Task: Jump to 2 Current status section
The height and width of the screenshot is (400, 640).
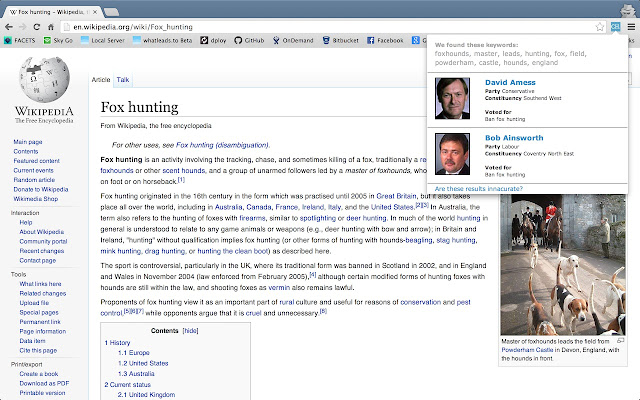Action: click(127, 384)
